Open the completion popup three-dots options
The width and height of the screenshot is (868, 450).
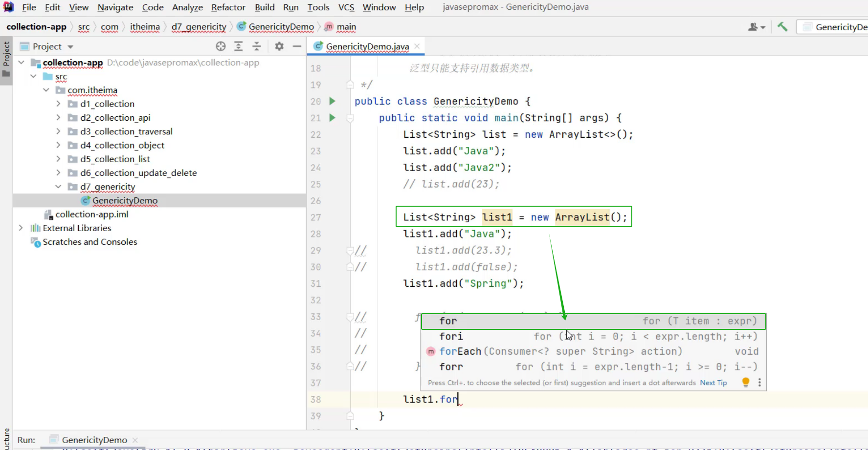[759, 382]
